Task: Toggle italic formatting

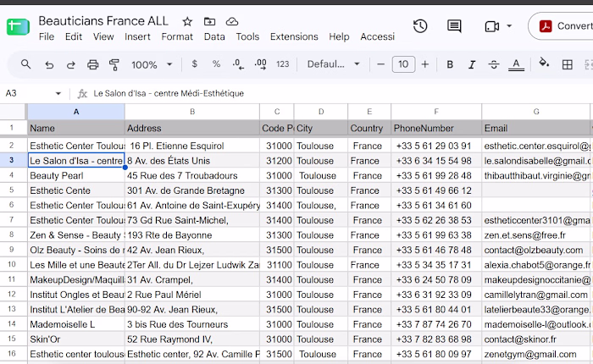Action: click(472, 64)
